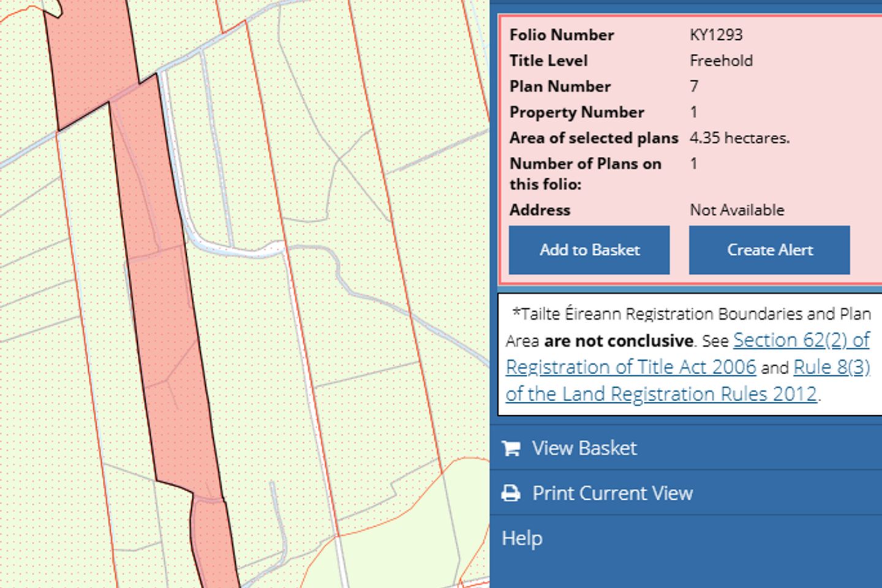Viewport: 882px width, 588px height.
Task: Click the Area of selected plans label
Action: click(x=593, y=138)
